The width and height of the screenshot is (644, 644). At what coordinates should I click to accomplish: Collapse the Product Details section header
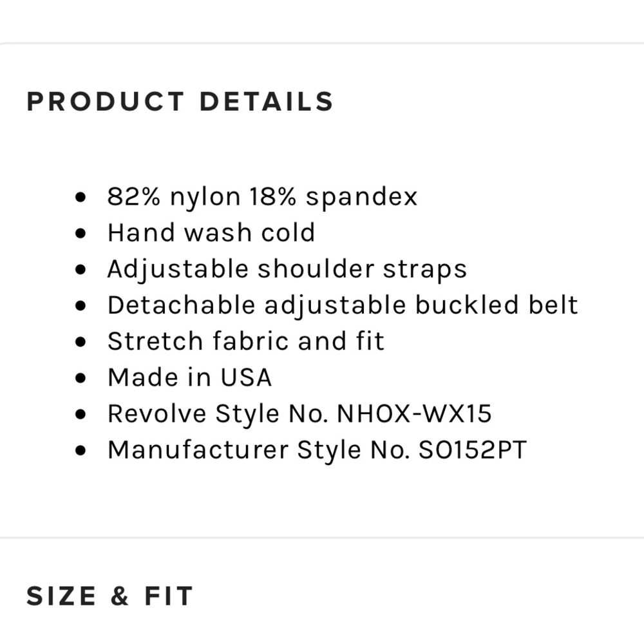tap(180, 102)
